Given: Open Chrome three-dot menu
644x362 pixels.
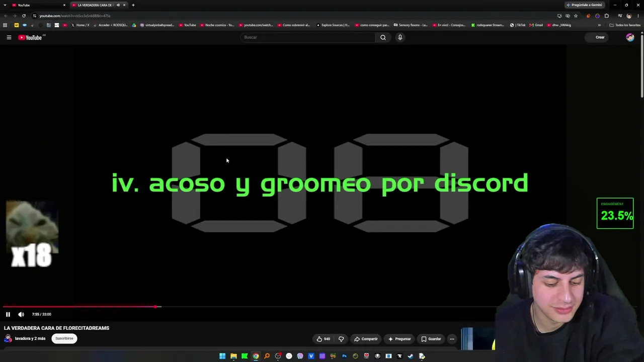Looking at the screenshot, I should pos(637,16).
